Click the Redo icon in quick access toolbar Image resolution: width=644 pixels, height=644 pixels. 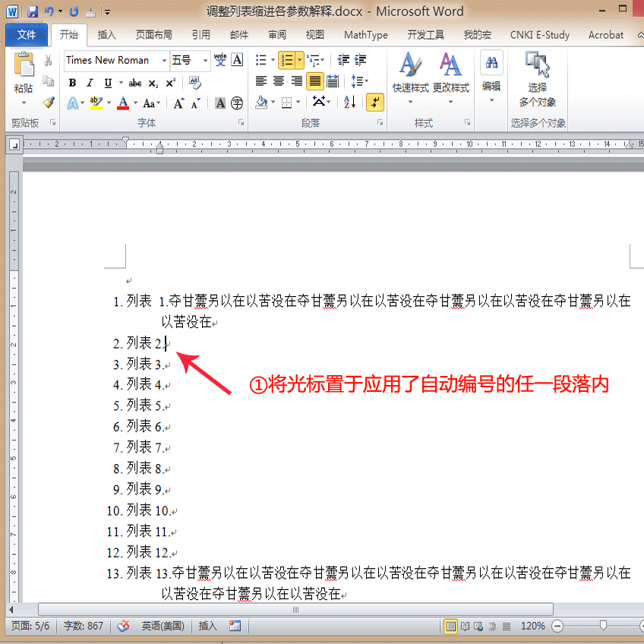74,11
